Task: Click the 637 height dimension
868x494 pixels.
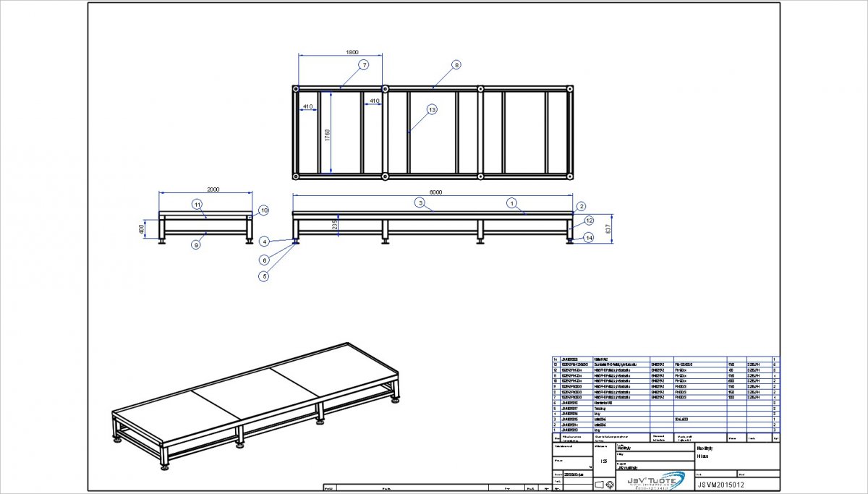Action: pyautogui.click(x=608, y=229)
